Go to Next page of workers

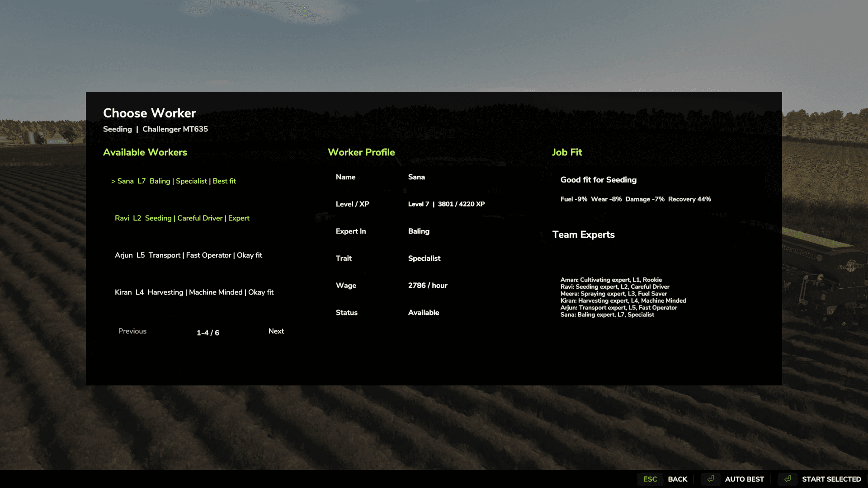tap(276, 331)
